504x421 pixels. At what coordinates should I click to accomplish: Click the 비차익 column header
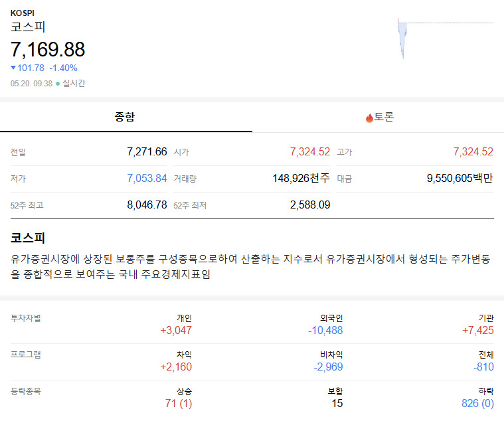coord(331,355)
